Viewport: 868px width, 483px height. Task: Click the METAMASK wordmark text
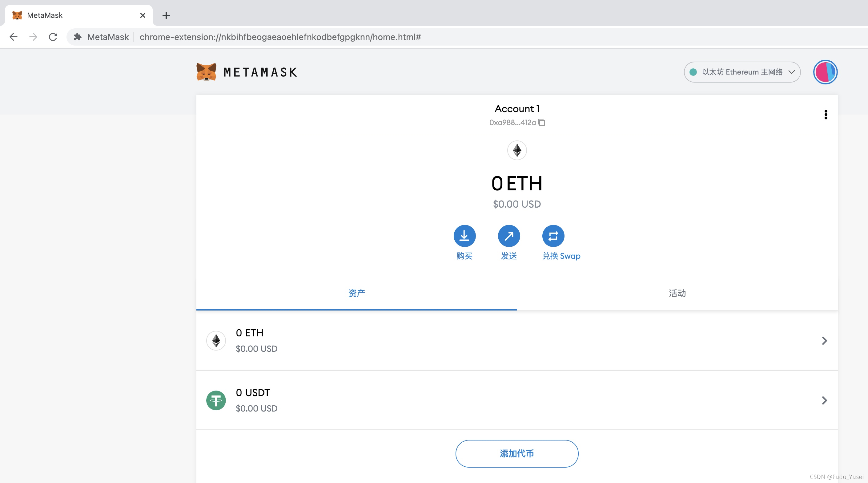pyautogui.click(x=260, y=72)
